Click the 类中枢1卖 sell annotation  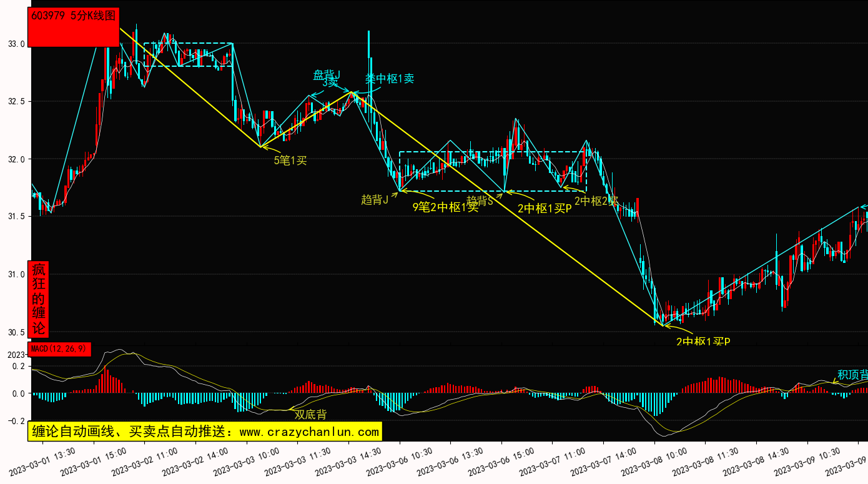(x=390, y=79)
